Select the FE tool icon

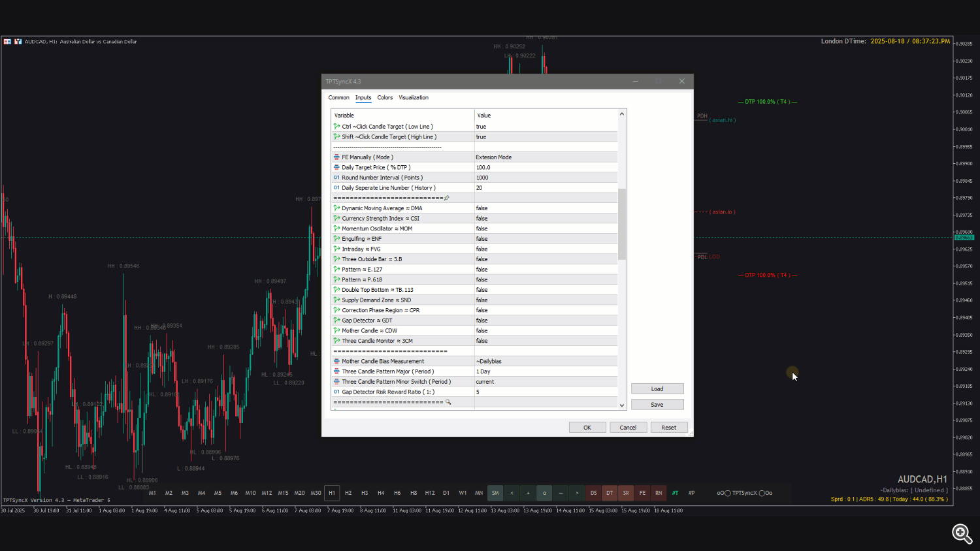(642, 493)
